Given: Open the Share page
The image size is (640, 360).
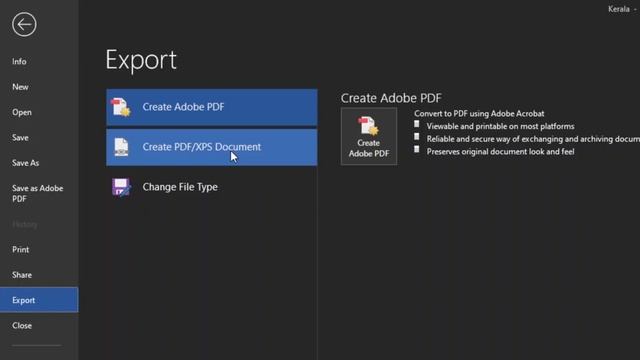Looking at the screenshot, I should point(22,275).
